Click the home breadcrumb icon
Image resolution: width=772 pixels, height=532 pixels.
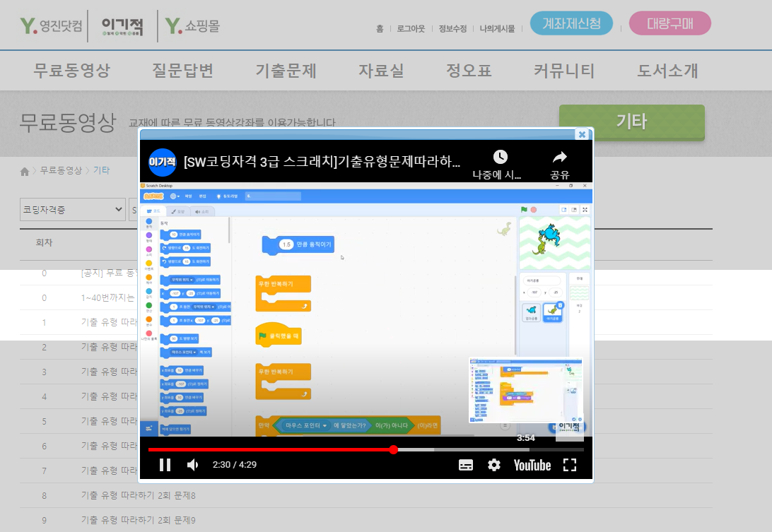(x=25, y=171)
